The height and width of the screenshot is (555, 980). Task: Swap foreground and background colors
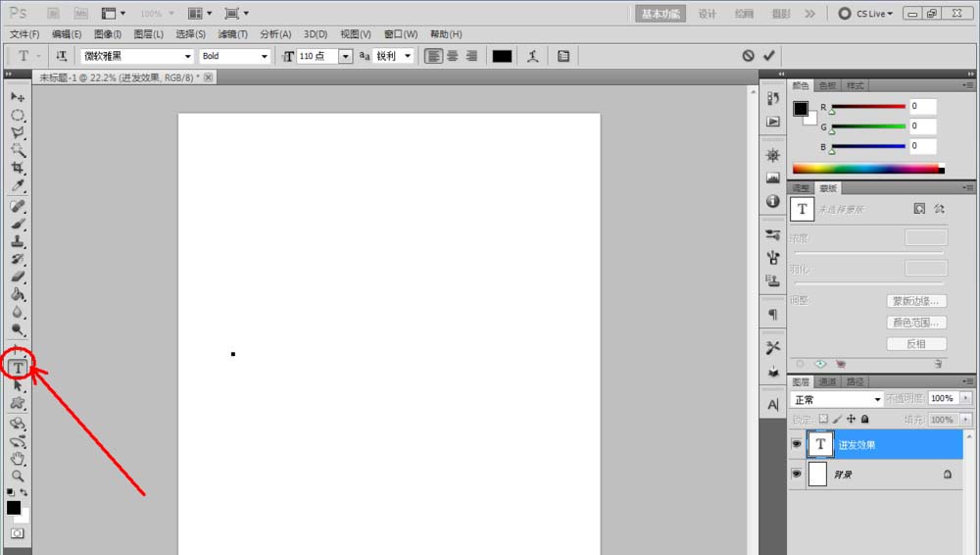click(24, 492)
